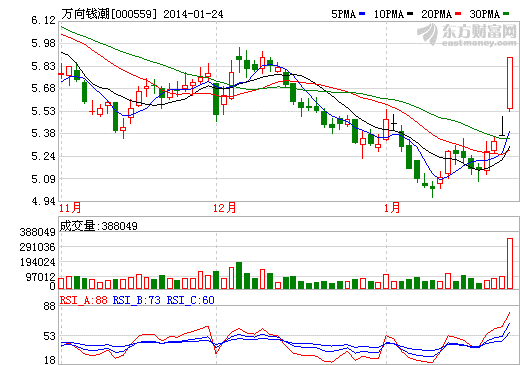Click the 5.38 price axis label

pyautogui.click(x=43, y=134)
